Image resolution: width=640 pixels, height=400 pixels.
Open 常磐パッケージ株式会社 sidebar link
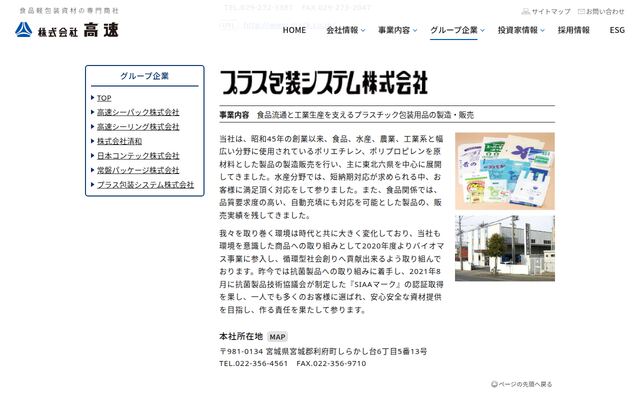pos(138,170)
